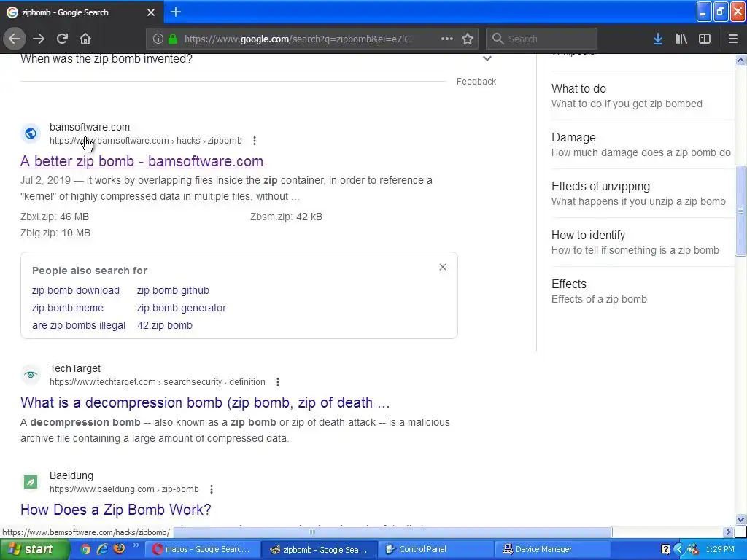The height and width of the screenshot is (560, 747).
Task: Search are zip bombs illegal suggestion
Action: [x=79, y=326]
